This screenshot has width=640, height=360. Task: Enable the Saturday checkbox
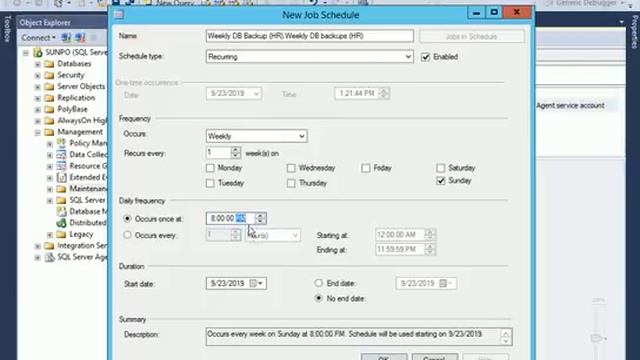[440, 168]
